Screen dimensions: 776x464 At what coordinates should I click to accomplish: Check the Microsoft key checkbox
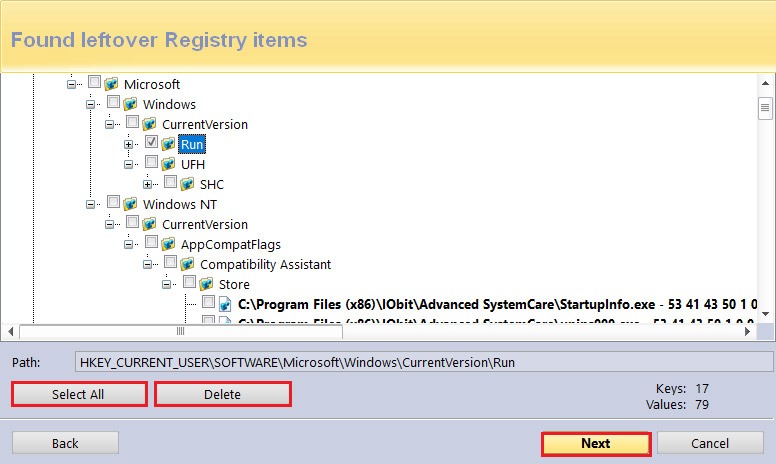tap(95, 82)
